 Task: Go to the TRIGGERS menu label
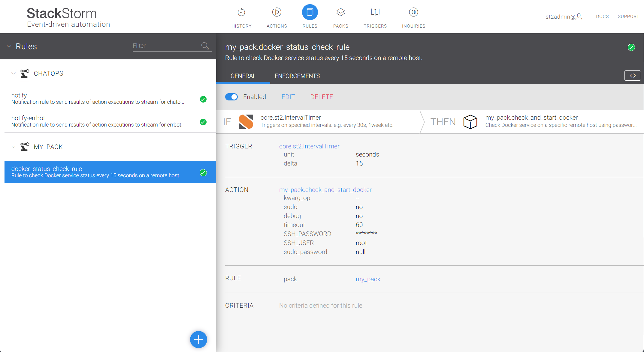375,26
